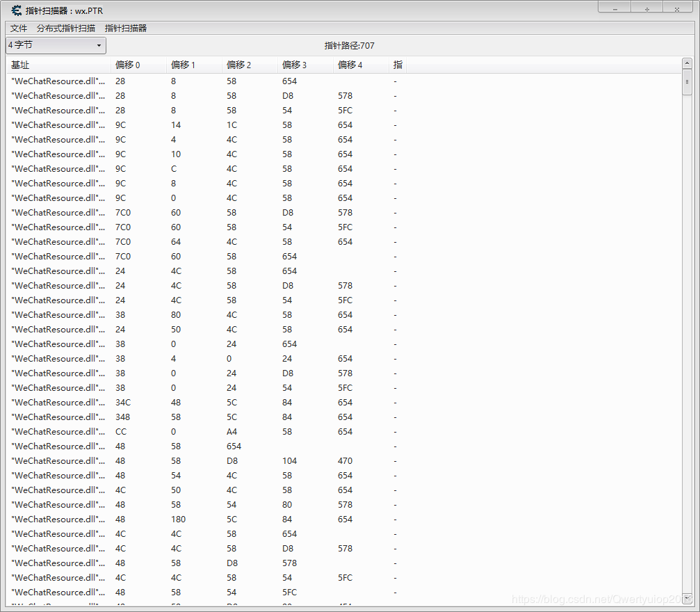The height and width of the screenshot is (612, 700).
Task: Select the row with offsets 348 58 5C 84 654
Action: (344, 417)
